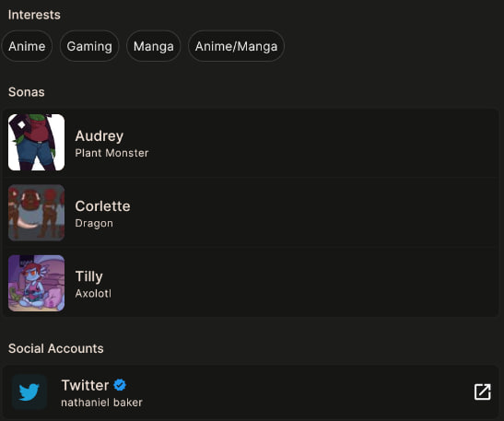Select the Manga interest tag
The height and width of the screenshot is (421, 504).
154,46
